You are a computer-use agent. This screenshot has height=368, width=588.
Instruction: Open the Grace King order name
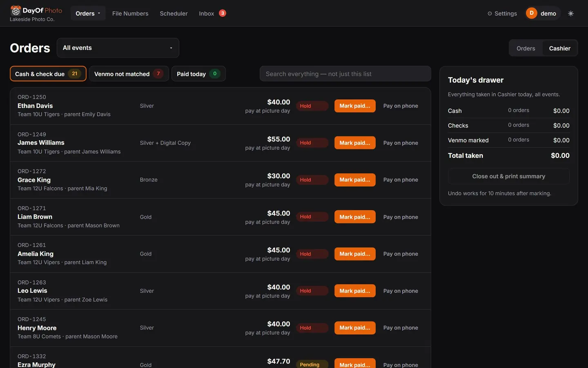point(34,180)
